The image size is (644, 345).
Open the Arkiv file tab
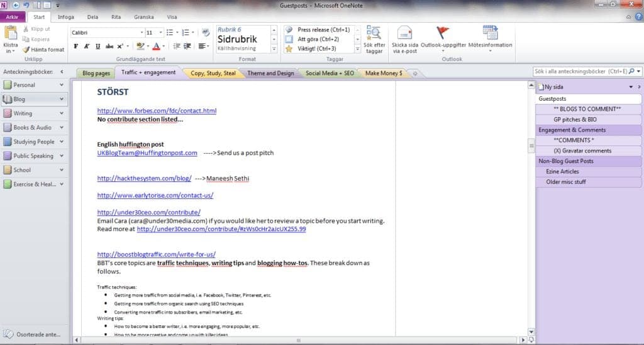[13, 17]
